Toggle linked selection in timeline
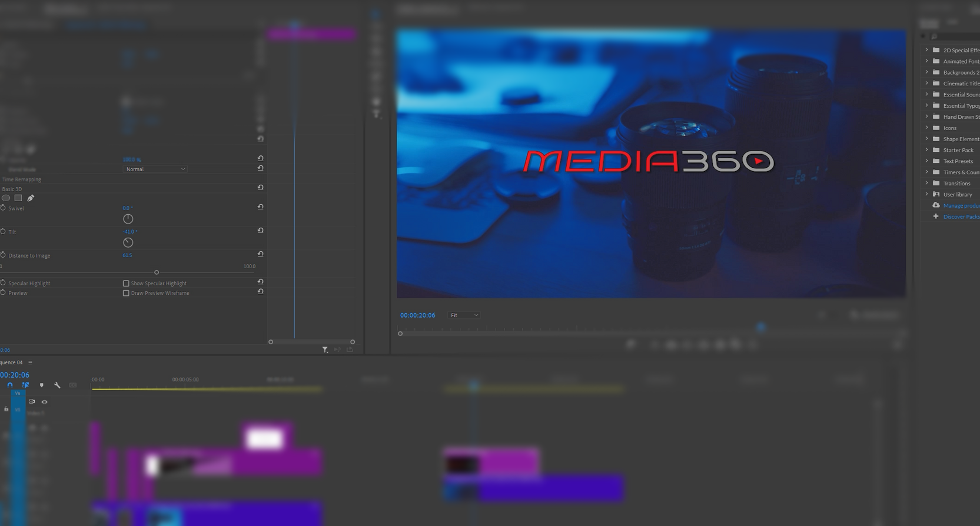The image size is (980, 526). click(26, 385)
